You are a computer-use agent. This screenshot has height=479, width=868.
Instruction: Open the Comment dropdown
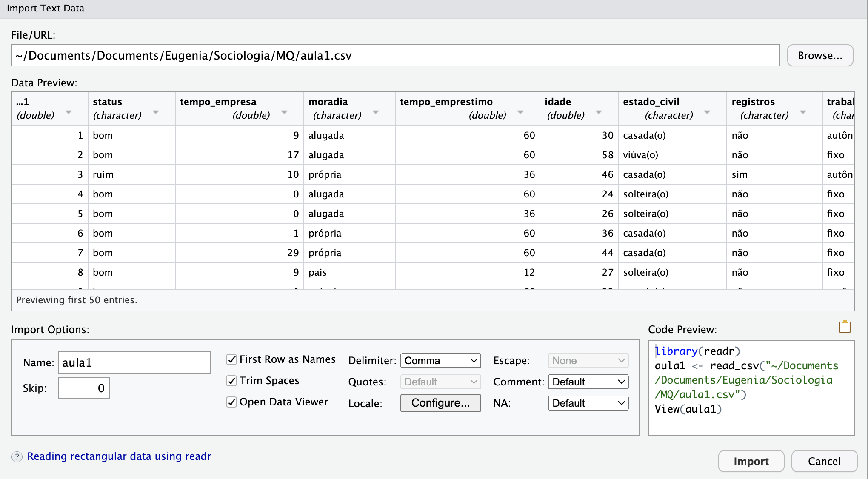588,382
